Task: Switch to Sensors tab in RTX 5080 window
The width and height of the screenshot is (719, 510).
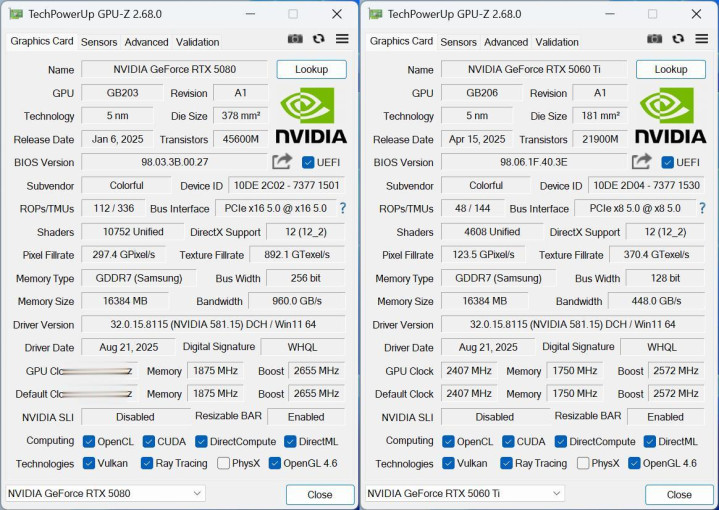Action: (x=99, y=42)
